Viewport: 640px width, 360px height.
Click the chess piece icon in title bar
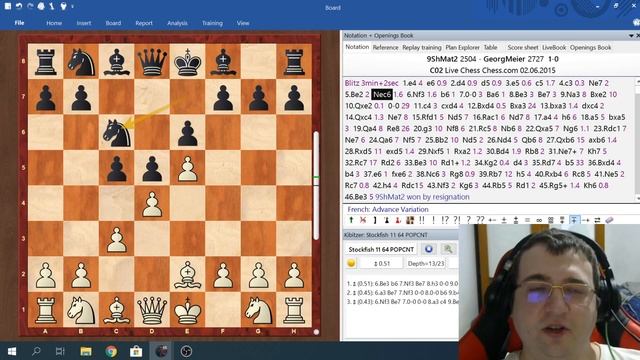(x=52, y=6)
